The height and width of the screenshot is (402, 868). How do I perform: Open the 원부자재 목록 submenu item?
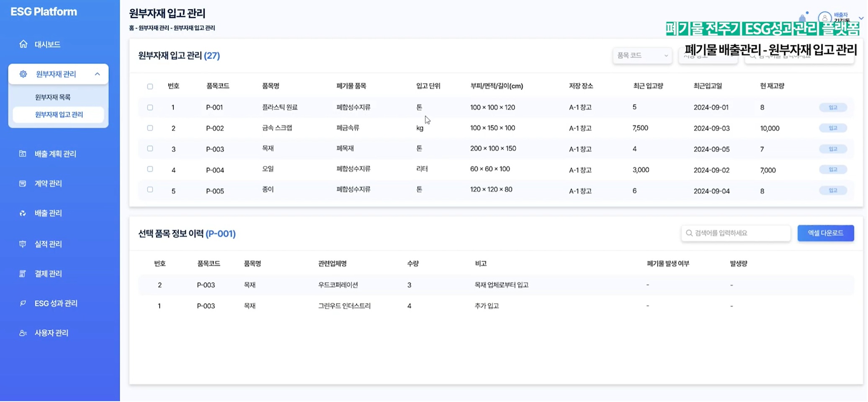[53, 97]
